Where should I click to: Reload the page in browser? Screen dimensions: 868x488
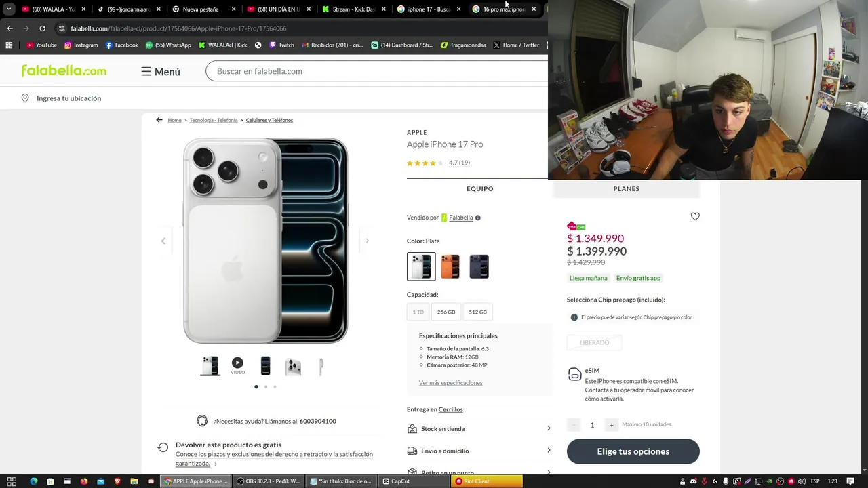pyautogui.click(x=42, y=28)
